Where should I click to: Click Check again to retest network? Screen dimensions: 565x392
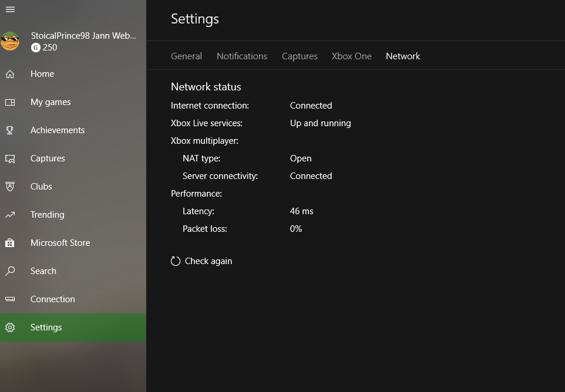coord(208,261)
